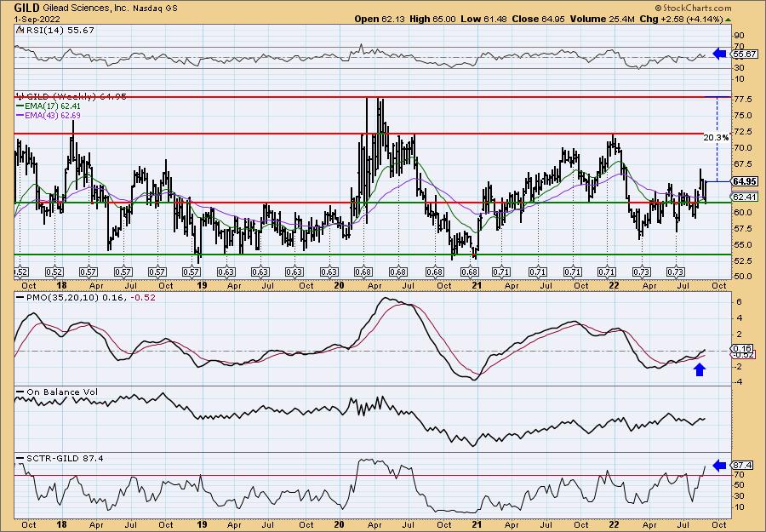
Task: Click the 64.95 price tag on right axis
Action: 745,181
